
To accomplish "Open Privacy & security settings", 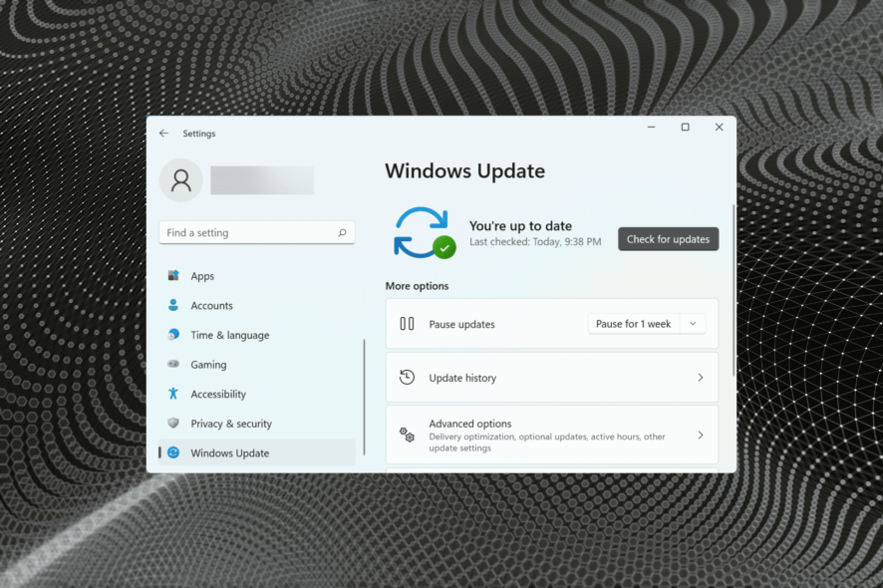I will point(257,423).
